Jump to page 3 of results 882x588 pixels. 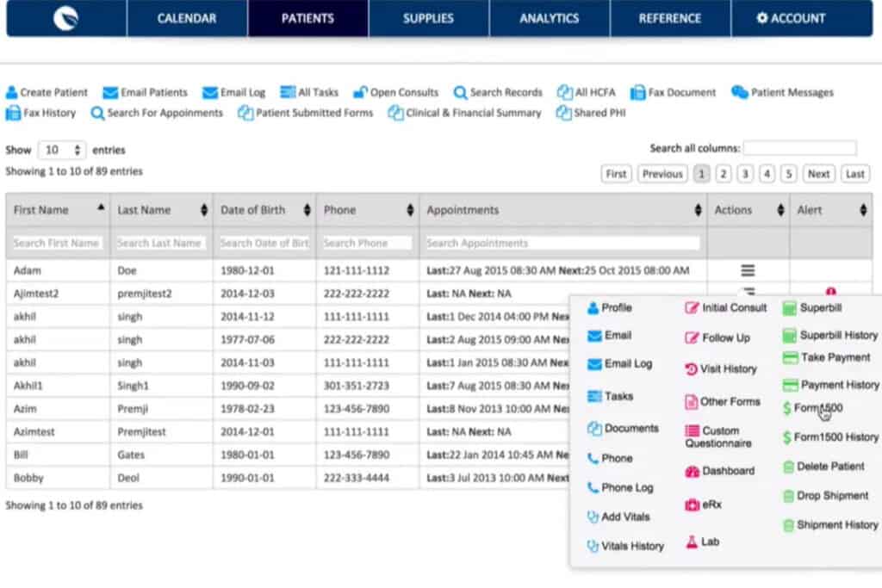point(745,174)
